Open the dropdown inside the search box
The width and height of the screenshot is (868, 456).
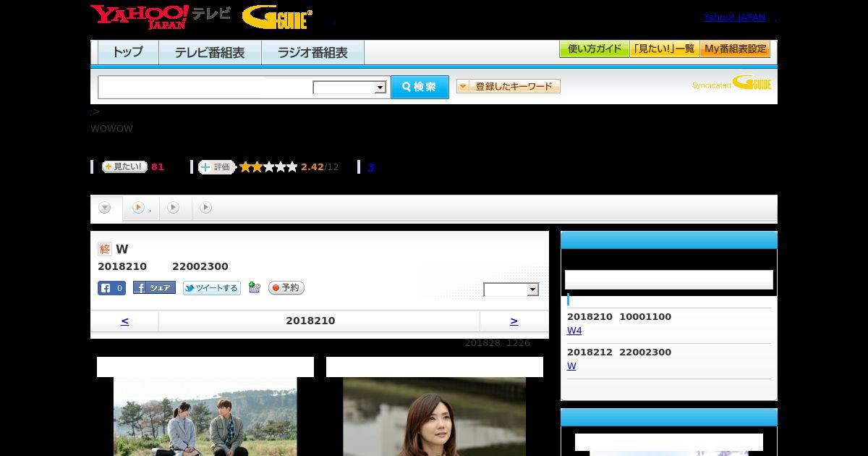pos(349,88)
